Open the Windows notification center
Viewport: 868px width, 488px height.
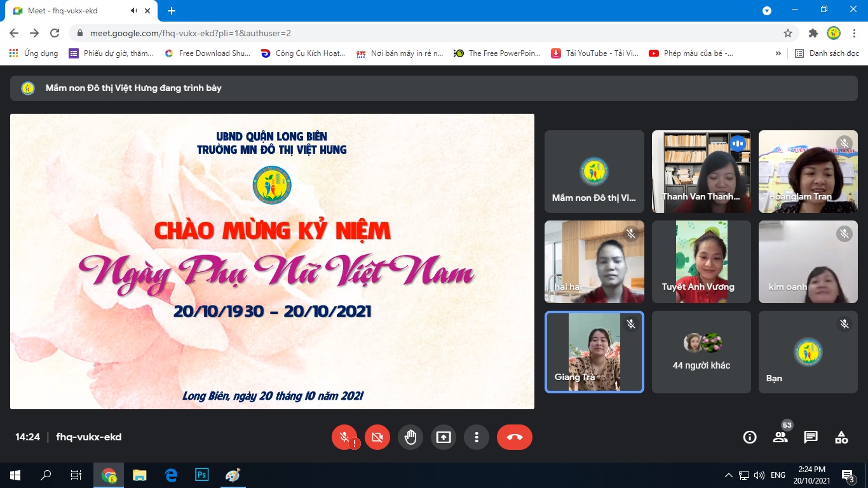click(x=847, y=475)
